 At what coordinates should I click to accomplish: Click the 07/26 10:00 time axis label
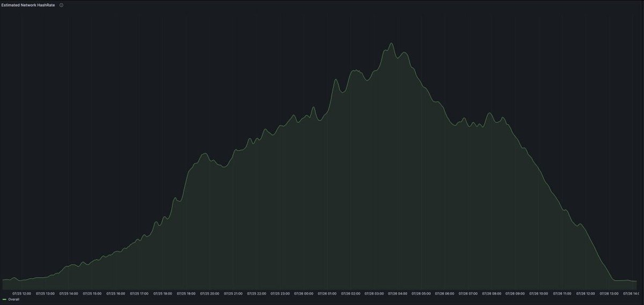click(x=539, y=293)
